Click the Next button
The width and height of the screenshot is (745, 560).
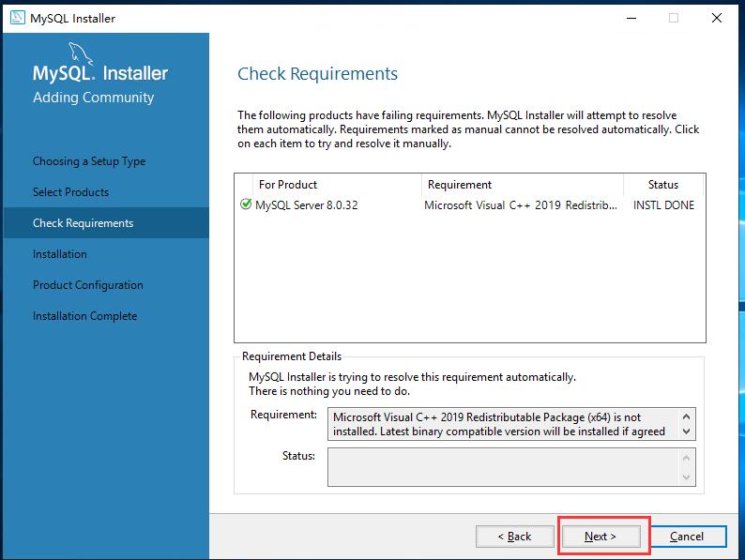[601, 537]
